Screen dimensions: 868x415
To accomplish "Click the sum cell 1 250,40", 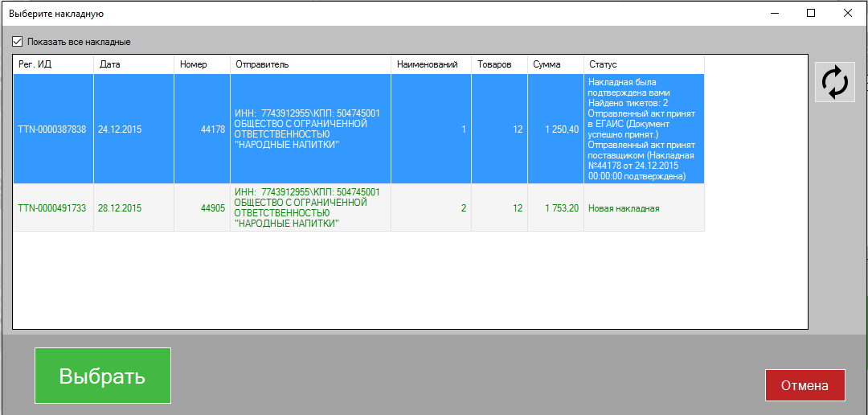I will (556, 129).
